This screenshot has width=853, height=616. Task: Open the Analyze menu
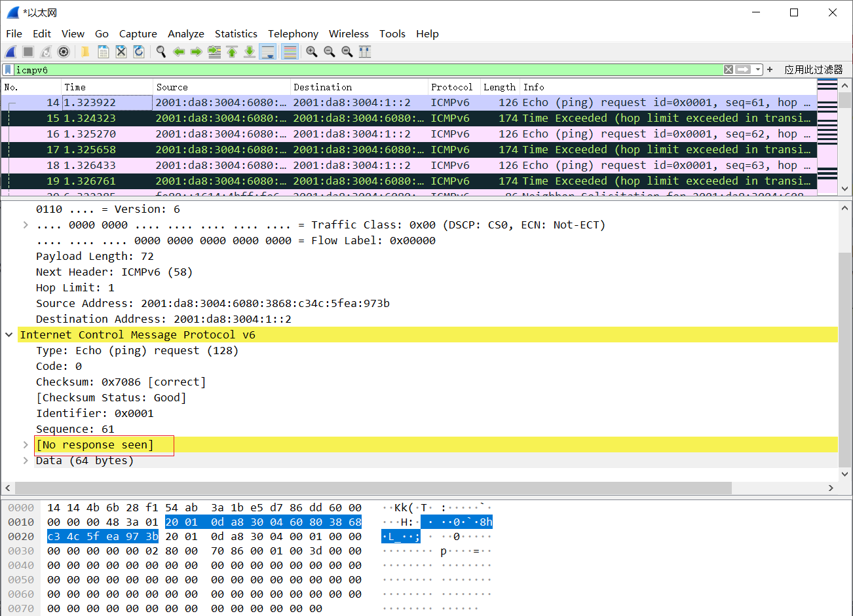tap(186, 33)
